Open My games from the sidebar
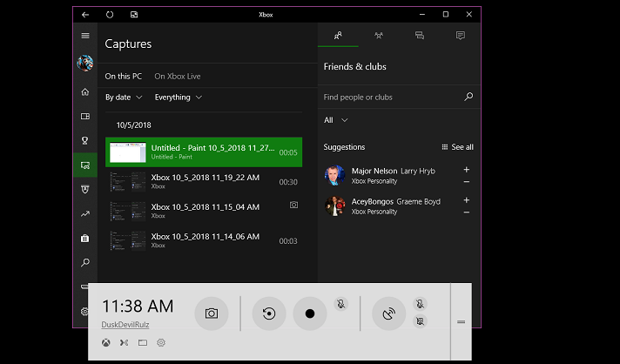The height and width of the screenshot is (364, 620). coord(85,116)
